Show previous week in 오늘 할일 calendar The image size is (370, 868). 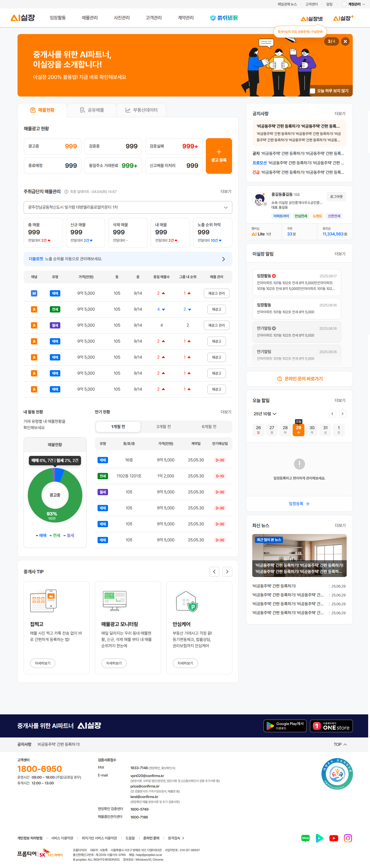332,413
